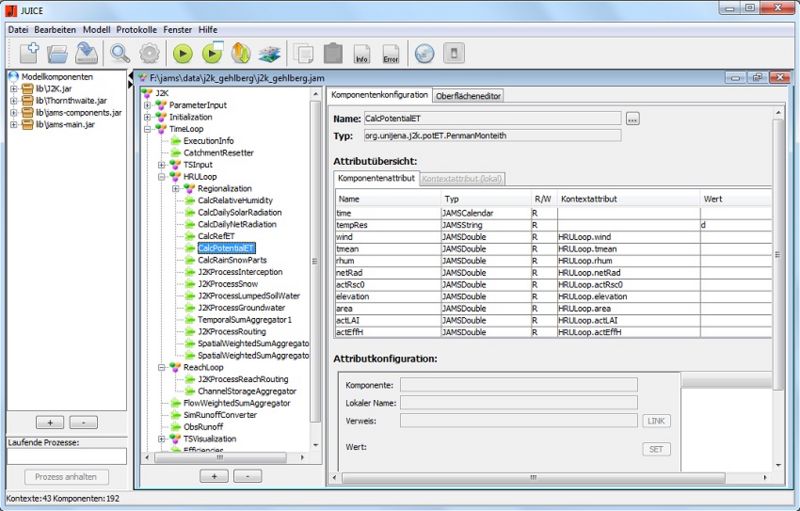Select the CalcRefET component in tree
This screenshot has width=800, height=511.
pyautogui.click(x=218, y=236)
